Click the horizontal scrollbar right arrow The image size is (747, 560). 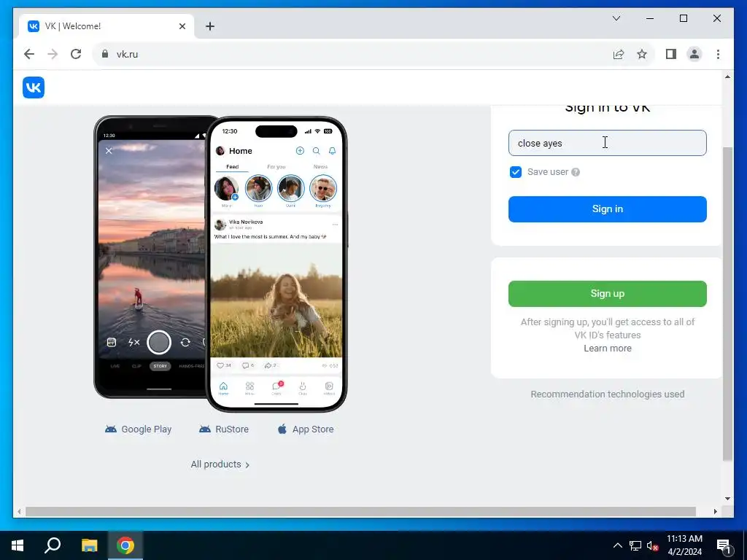715,511
